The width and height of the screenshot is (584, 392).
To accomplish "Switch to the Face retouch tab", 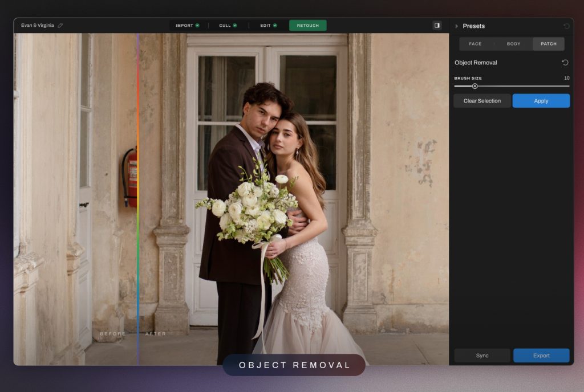I will pyautogui.click(x=475, y=44).
